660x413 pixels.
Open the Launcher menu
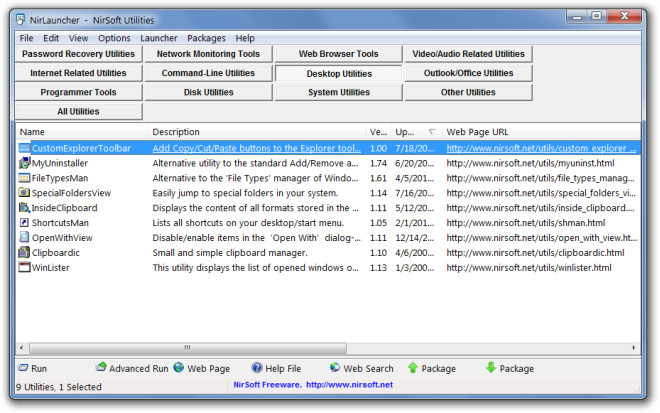159,38
